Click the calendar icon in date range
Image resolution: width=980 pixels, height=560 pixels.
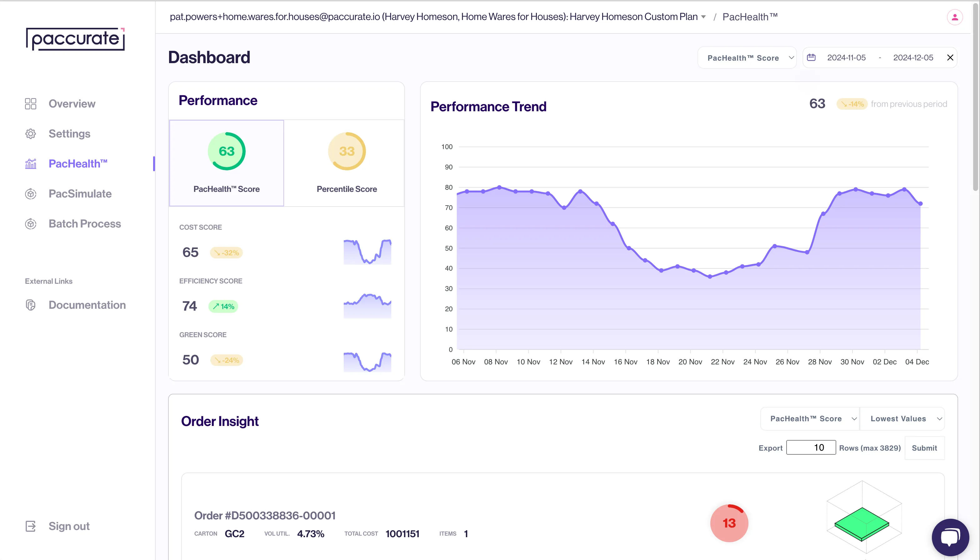(811, 58)
